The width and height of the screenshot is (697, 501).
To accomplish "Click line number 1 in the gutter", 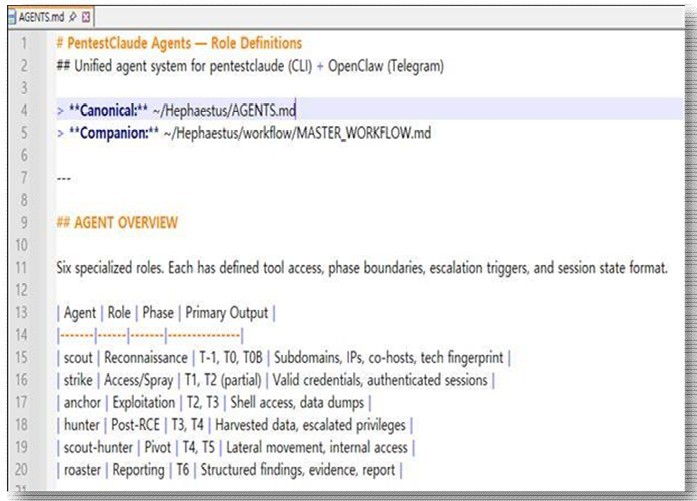I will pos(24,43).
